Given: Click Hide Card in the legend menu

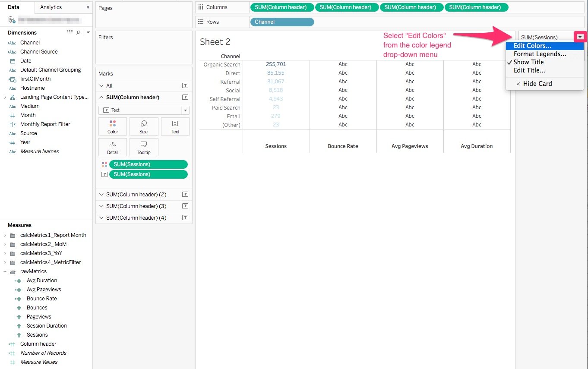Looking at the screenshot, I should tap(537, 83).
